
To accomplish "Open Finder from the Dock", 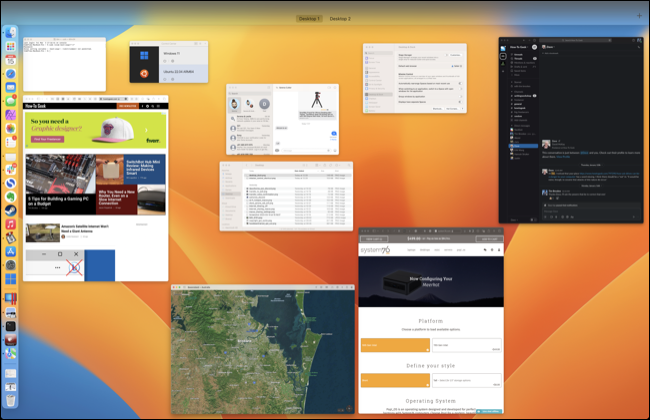I will pos(10,33).
